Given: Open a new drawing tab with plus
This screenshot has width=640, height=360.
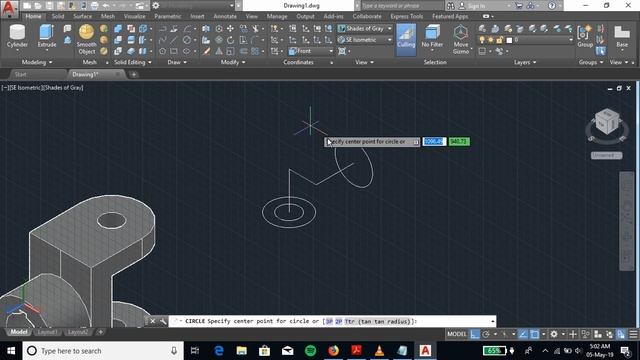Looking at the screenshot, I should point(133,74).
